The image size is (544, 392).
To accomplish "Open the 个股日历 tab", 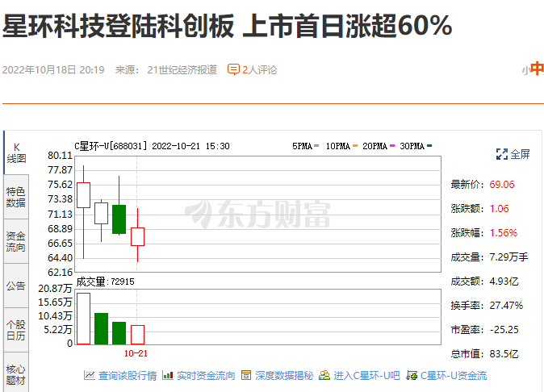I will [x=16, y=330].
